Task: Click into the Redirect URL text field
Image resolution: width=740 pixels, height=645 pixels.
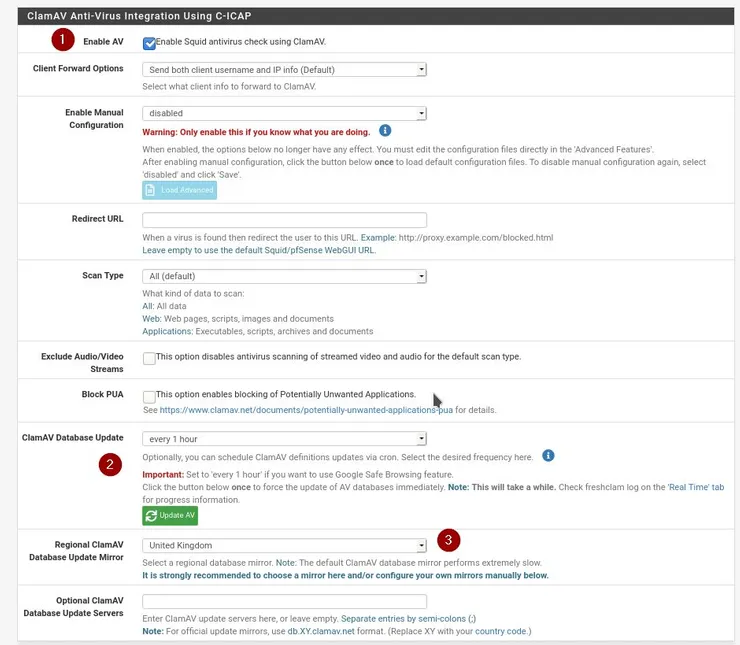Action: (x=284, y=220)
